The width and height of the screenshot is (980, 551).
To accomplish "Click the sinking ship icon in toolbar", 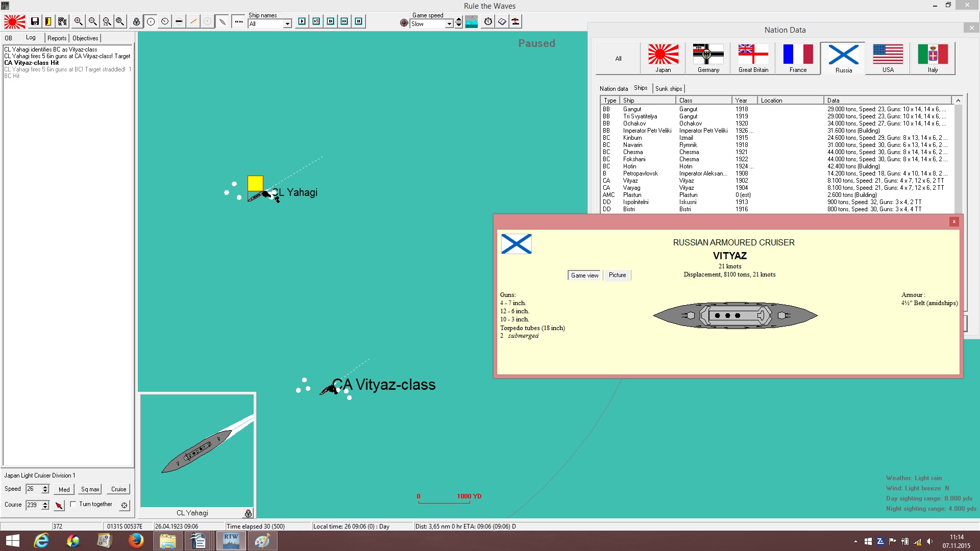I will click(x=516, y=21).
